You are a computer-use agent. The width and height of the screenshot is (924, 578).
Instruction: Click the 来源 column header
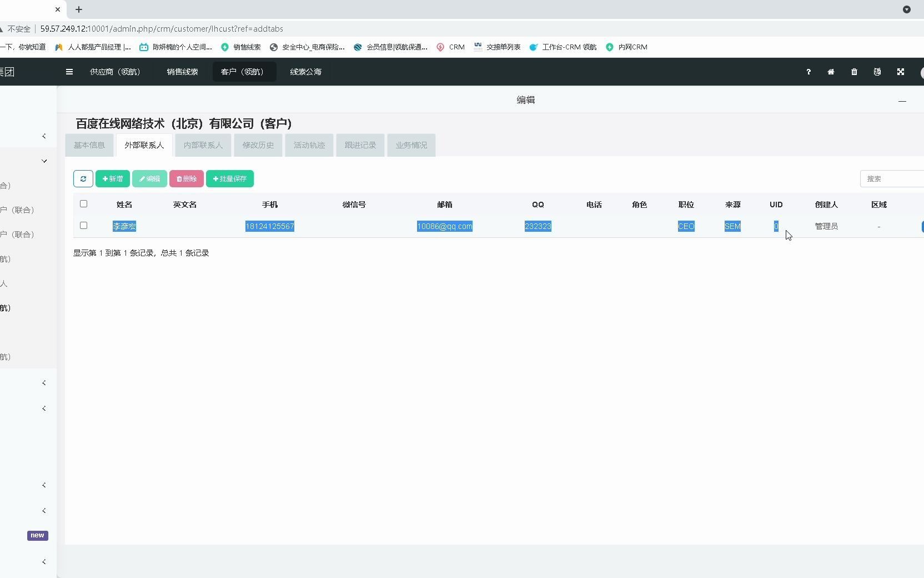click(733, 205)
